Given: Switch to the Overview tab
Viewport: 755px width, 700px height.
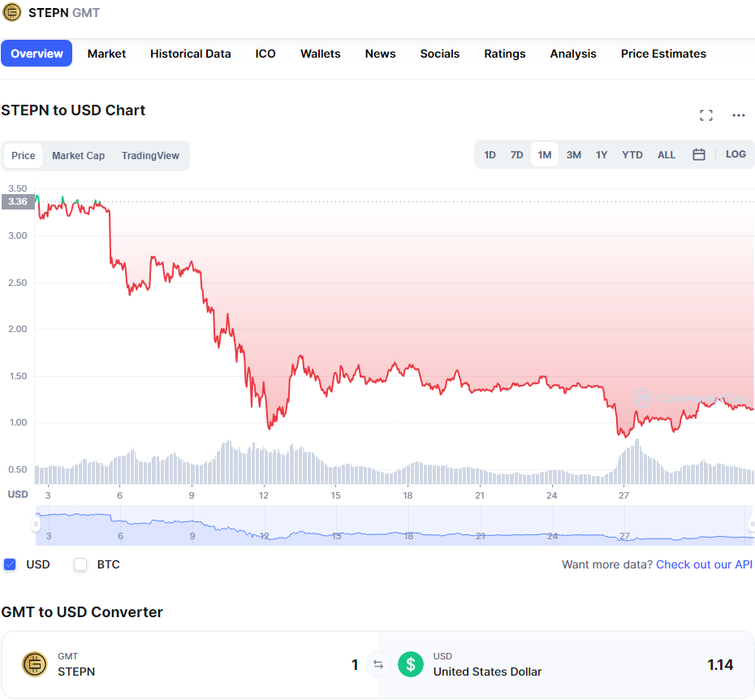Looking at the screenshot, I should pos(37,54).
